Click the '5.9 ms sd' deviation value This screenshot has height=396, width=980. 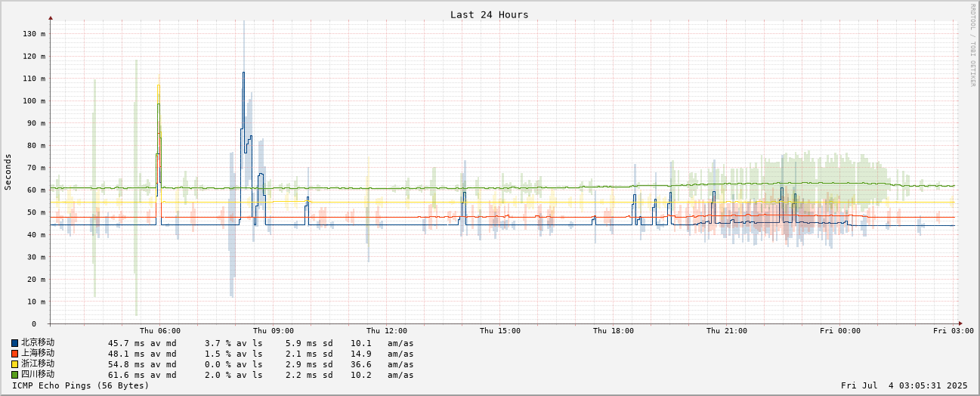point(309,343)
